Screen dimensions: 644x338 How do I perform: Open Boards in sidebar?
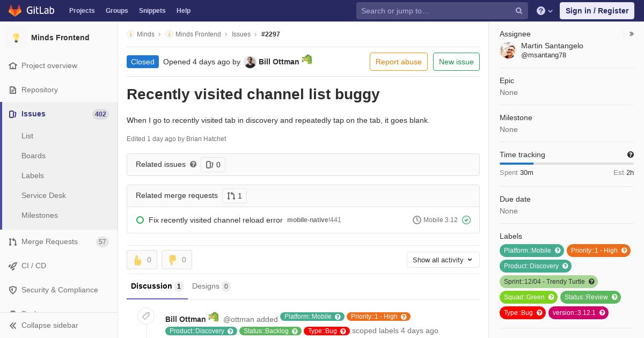tap(33, 156)
